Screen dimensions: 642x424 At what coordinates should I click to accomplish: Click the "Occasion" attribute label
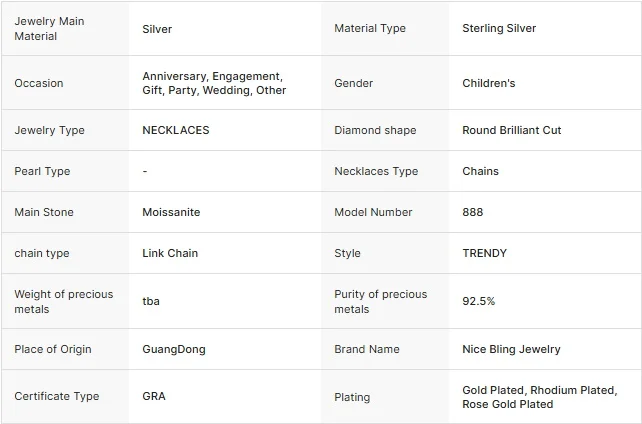pos(38,84)
